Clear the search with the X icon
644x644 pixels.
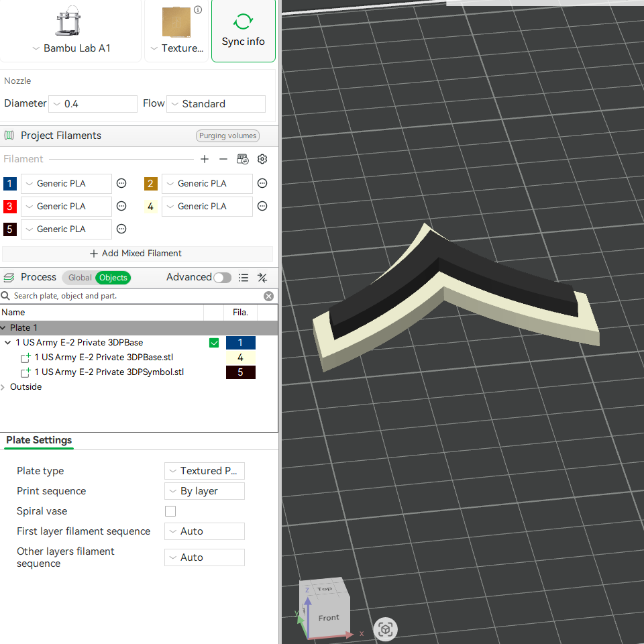coord(268,296)
